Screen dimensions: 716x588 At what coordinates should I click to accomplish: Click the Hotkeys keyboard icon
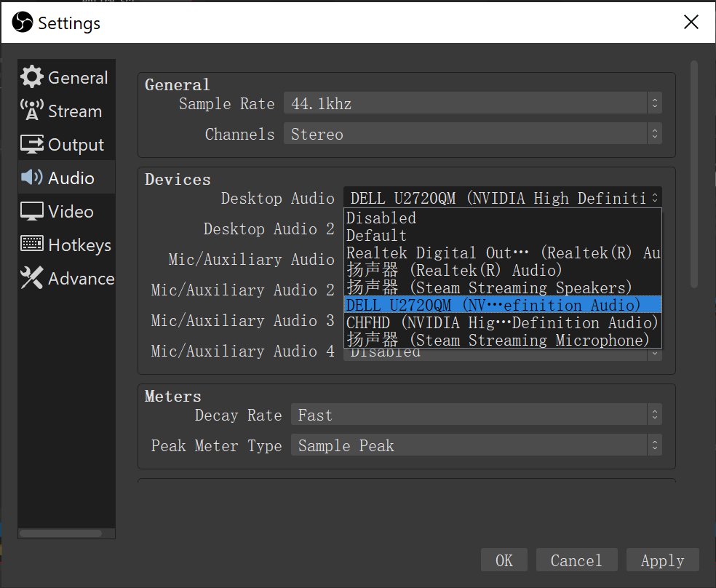[31, 244]
